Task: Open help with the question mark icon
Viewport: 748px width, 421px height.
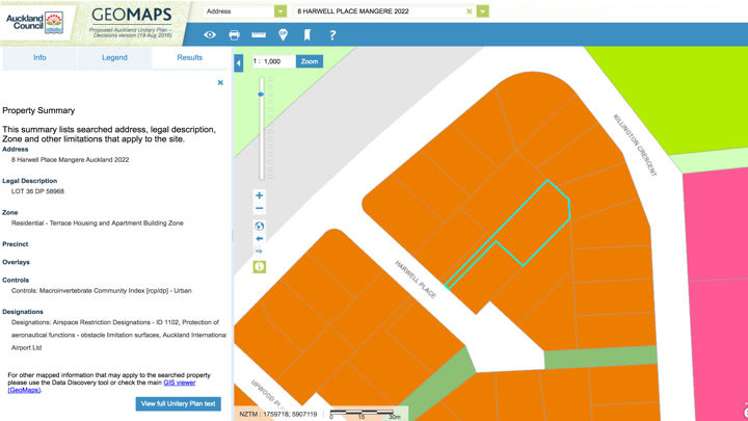Action: click(332, 35)
